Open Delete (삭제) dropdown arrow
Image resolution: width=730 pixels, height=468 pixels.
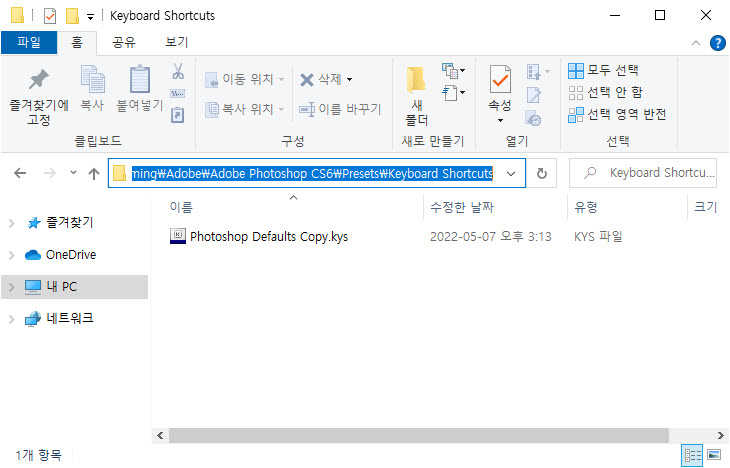point(350,79)
